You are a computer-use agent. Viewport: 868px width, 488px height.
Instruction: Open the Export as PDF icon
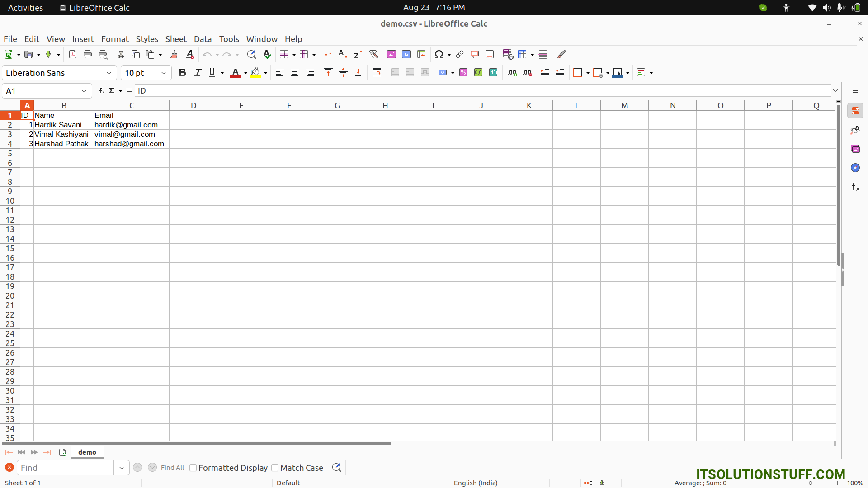72,54
